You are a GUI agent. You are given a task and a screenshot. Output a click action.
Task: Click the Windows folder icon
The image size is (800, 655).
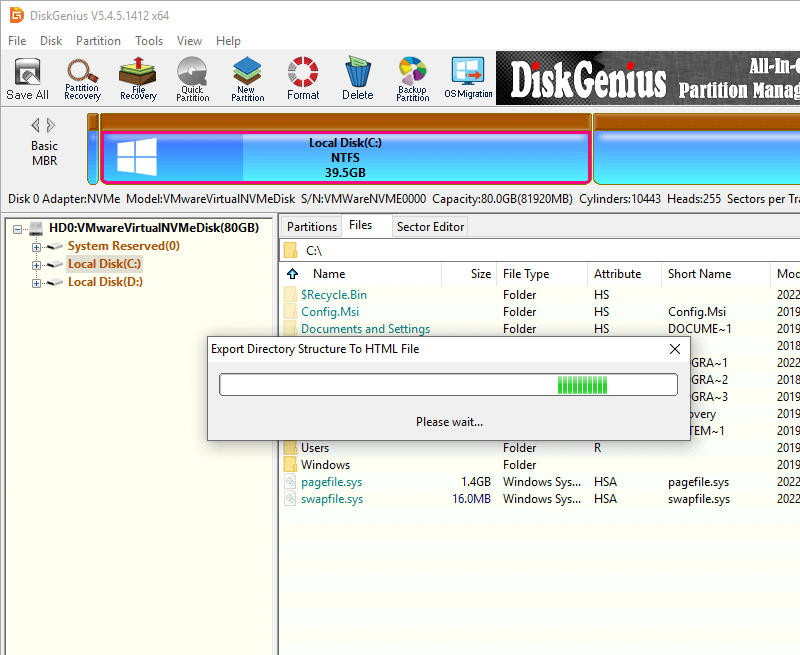290,465
